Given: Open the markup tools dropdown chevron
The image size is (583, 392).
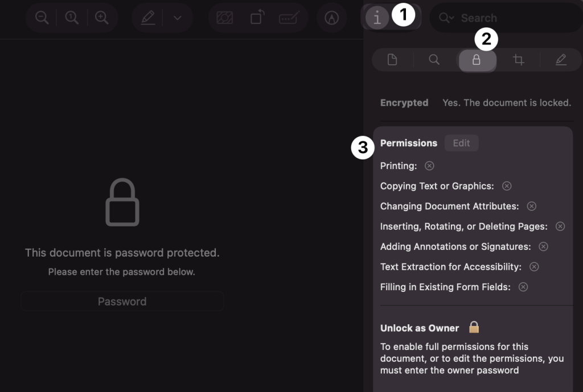Looking at the screenshot, I should pos(176,17).
